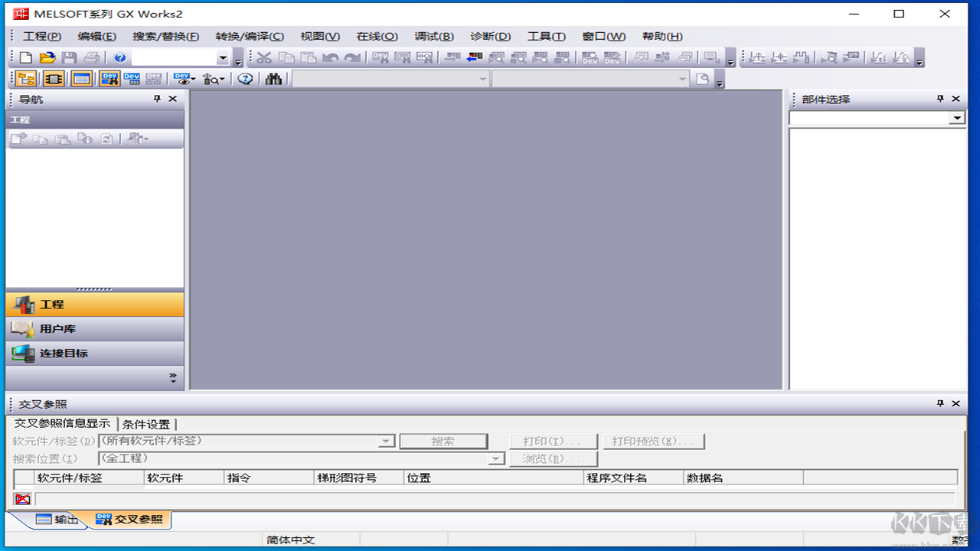Click the 搜索 button in cross reference
This screenshot has height=551, width=980.
[444, 441]
